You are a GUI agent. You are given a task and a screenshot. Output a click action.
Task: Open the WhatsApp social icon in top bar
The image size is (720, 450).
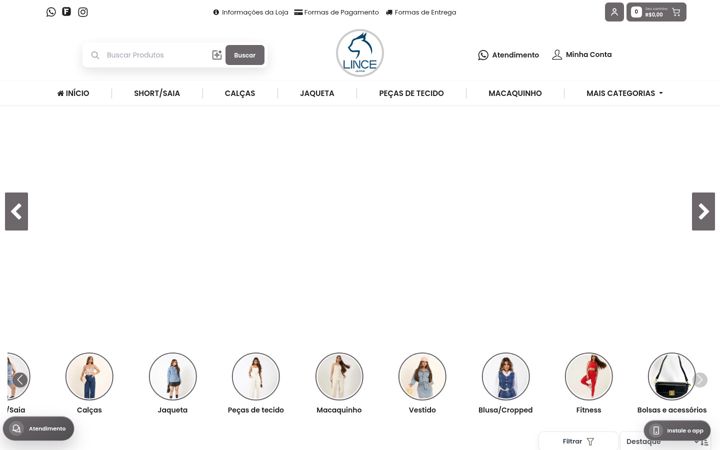pyautogui.click(x=51, y=12)
